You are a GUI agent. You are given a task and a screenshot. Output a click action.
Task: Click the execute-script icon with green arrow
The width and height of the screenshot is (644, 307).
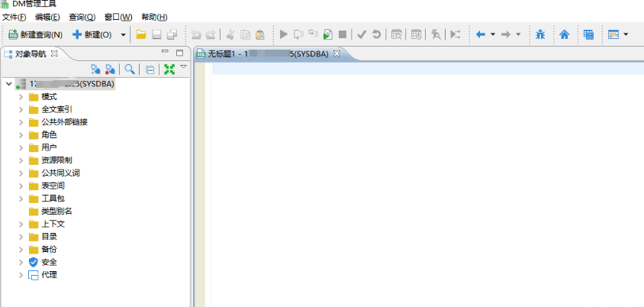[327, 34]
